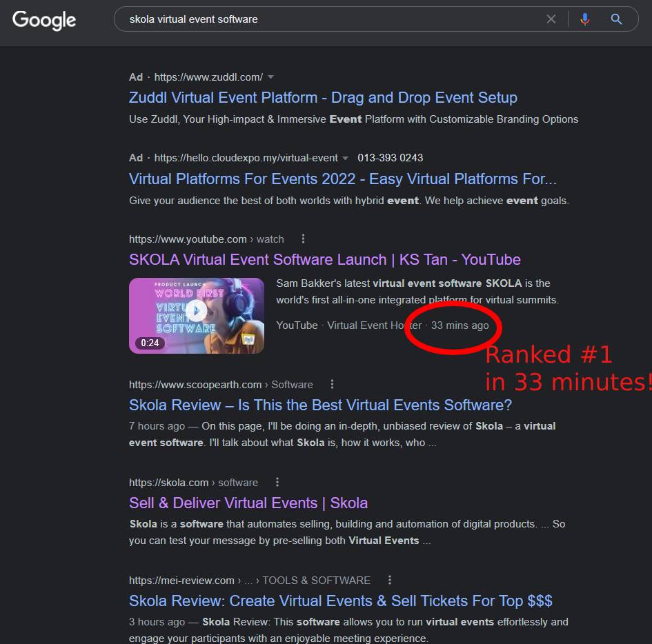This screenshot has height=644, width=652.
Task: Click the mei-review.com › TOOLS & SOFTWARE breadcrumb
Action: coord(250,581)
